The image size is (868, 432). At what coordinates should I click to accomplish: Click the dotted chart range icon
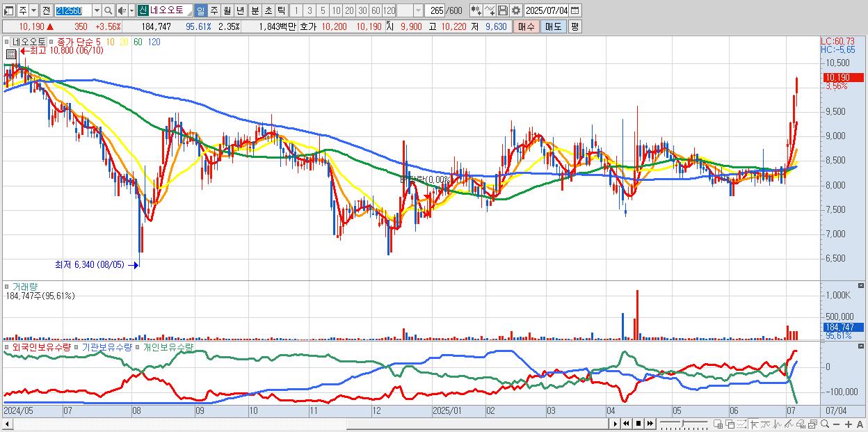click(741, 424)
